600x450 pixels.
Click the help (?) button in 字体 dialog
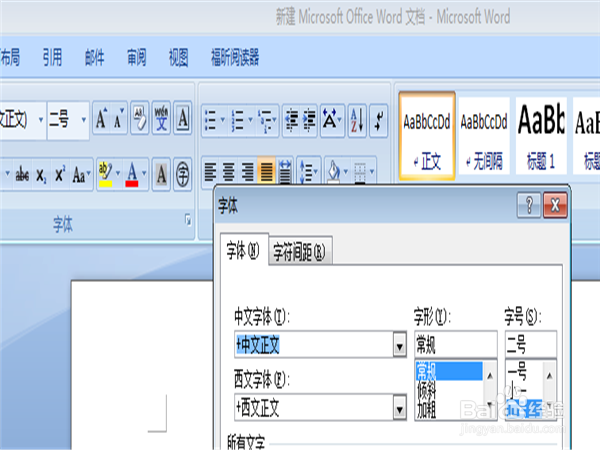[x=529, y=205]
